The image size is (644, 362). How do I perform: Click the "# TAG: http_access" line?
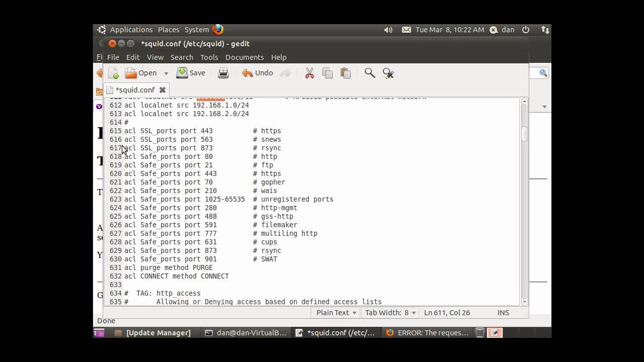pos(163,293)
